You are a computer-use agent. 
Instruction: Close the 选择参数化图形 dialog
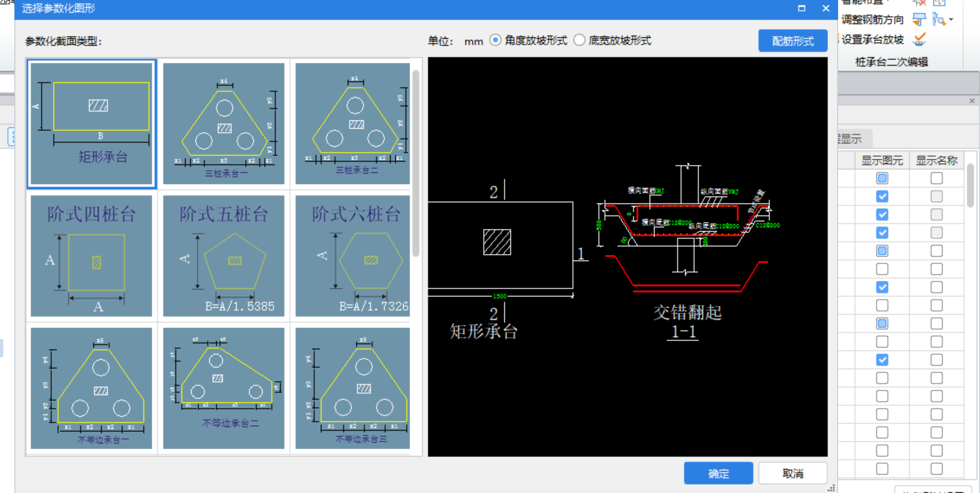coord(826,8)
